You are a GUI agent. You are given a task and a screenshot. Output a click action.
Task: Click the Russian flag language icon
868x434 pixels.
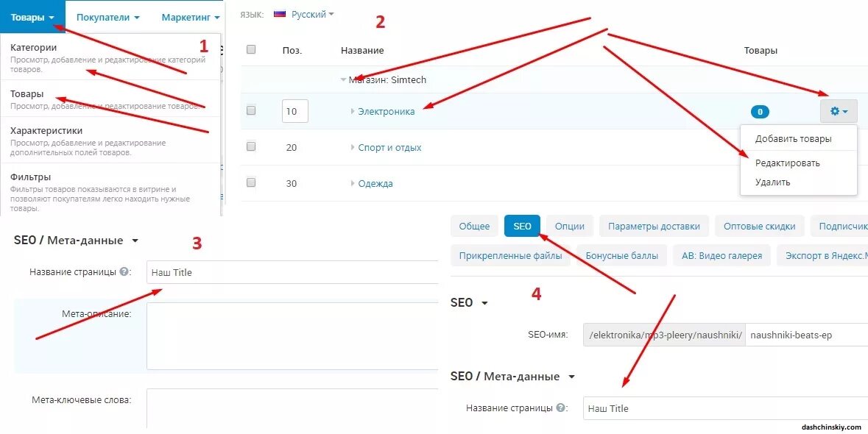[280, 15]
